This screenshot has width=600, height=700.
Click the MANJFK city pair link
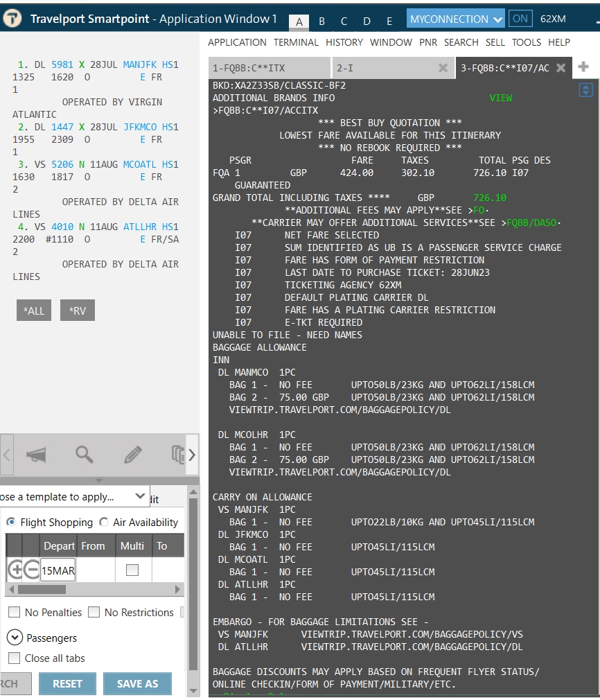[140, 64]
